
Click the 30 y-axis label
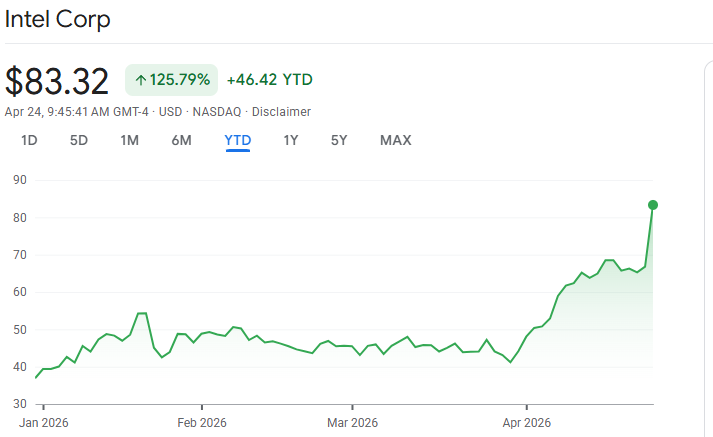tap(20, 404)
